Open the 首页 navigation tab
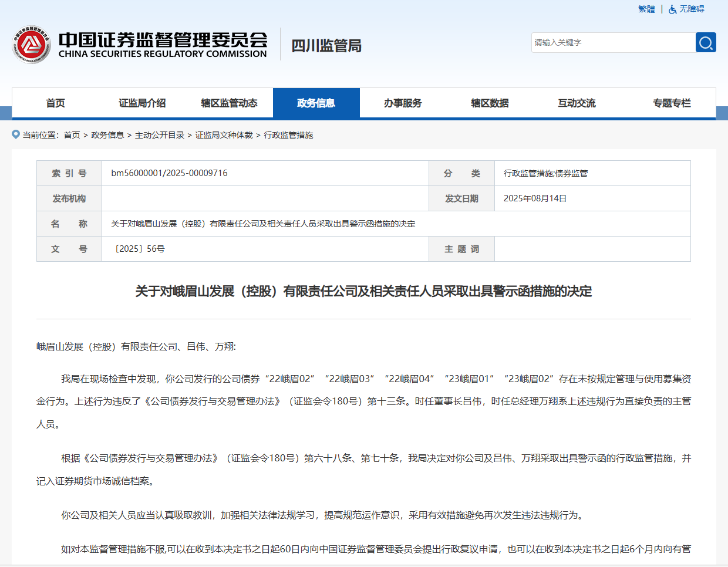Screen dimensions: 728x567 55,103
